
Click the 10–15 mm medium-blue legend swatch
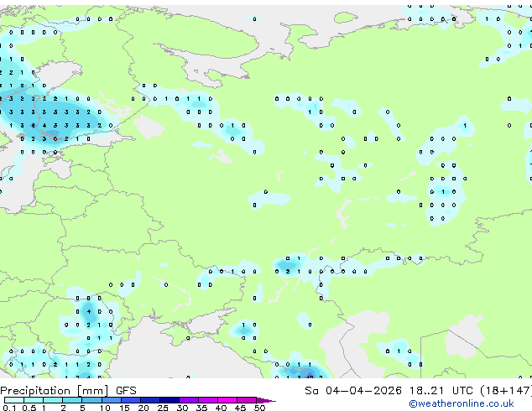click(112, 400)
